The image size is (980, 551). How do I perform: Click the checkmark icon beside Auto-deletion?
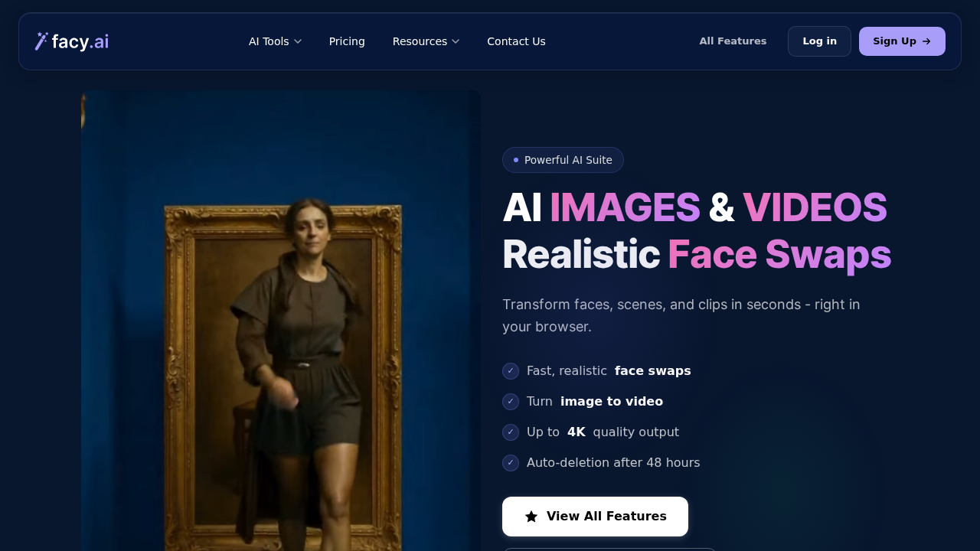511,463
